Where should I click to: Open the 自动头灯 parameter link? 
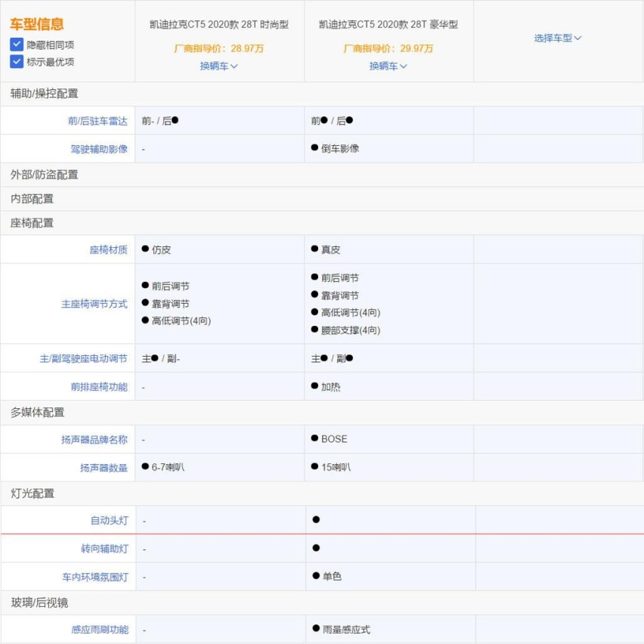pyautogui.click(x=110, y=521)
